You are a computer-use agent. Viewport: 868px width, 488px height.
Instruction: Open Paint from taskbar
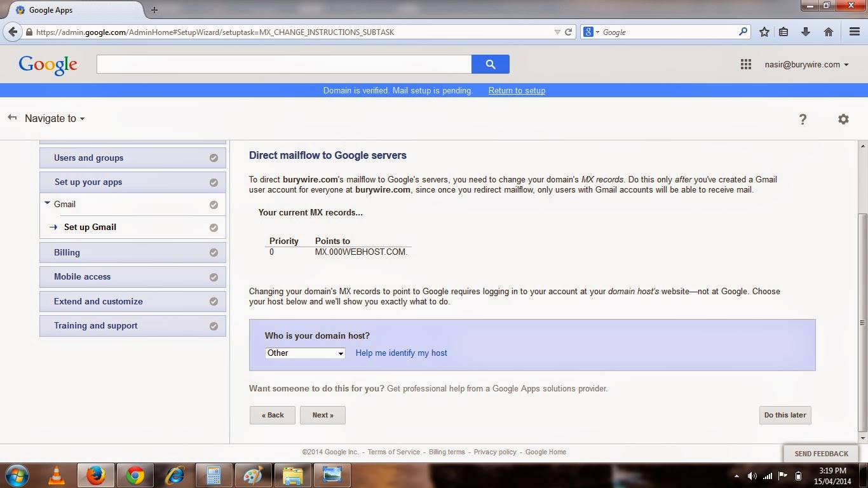coord(253,475)
